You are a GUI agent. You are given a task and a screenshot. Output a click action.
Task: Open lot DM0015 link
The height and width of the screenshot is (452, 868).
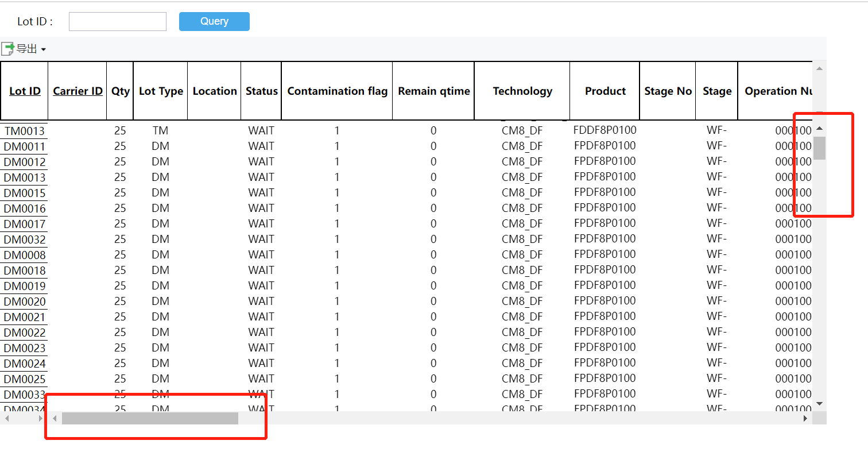(x=25, y=193)
